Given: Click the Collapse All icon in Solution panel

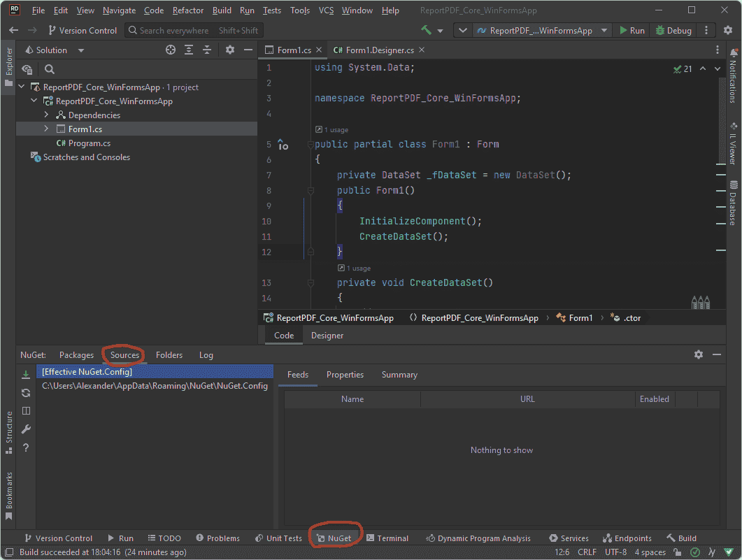Looking at the screenshot, I should pyautogui.click(x=207, y=50).
